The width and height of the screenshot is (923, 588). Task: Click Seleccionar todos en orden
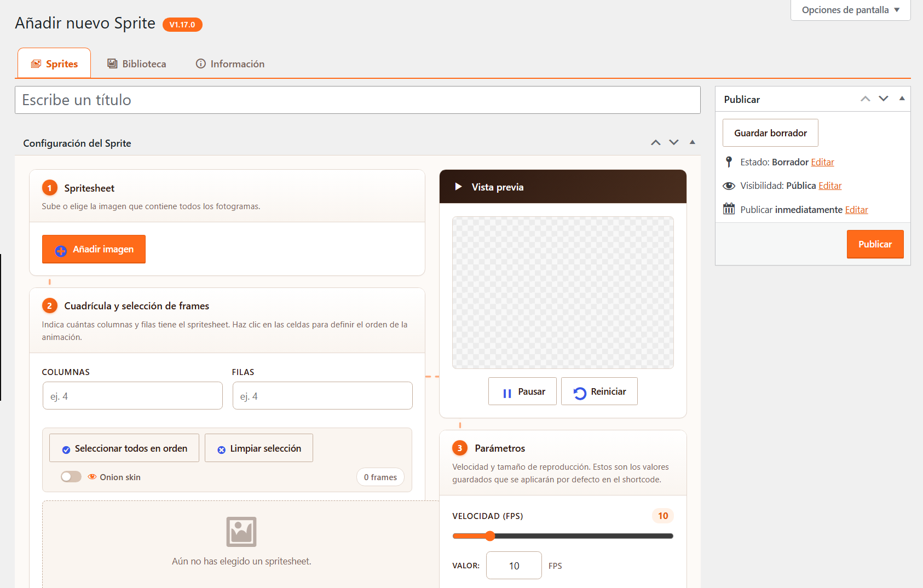pyautogui.click(x=124, y=448)
